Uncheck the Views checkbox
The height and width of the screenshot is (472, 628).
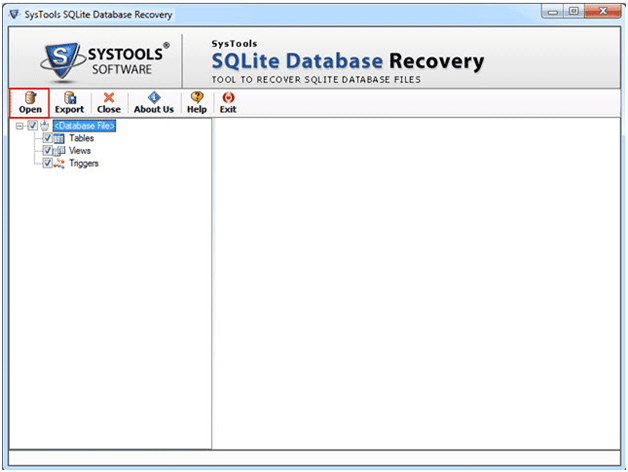pos(48,151)
